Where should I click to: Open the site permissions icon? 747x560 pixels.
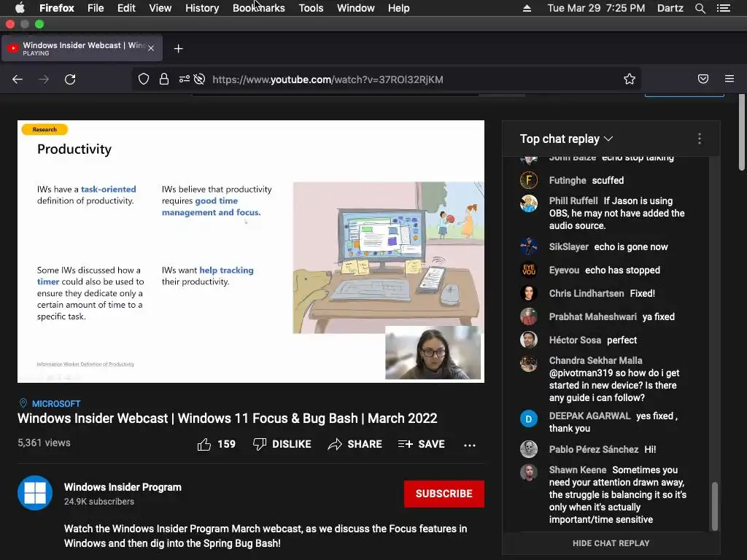tap(185, 79)
